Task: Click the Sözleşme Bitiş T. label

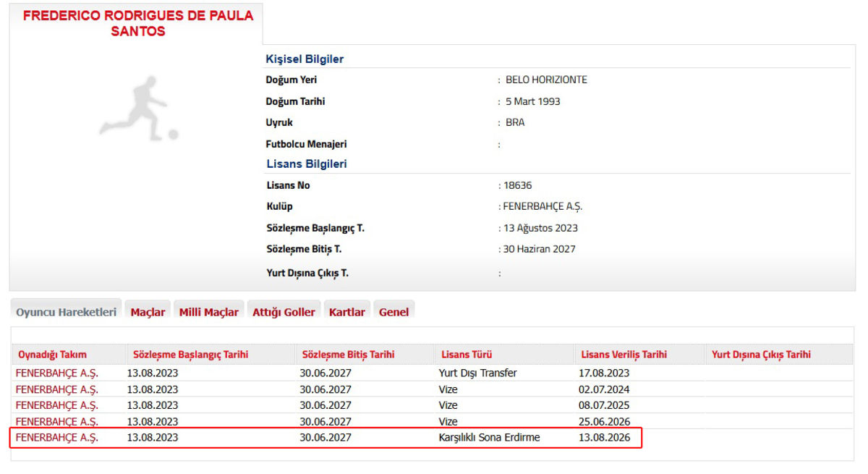Action: click(304, 249)
